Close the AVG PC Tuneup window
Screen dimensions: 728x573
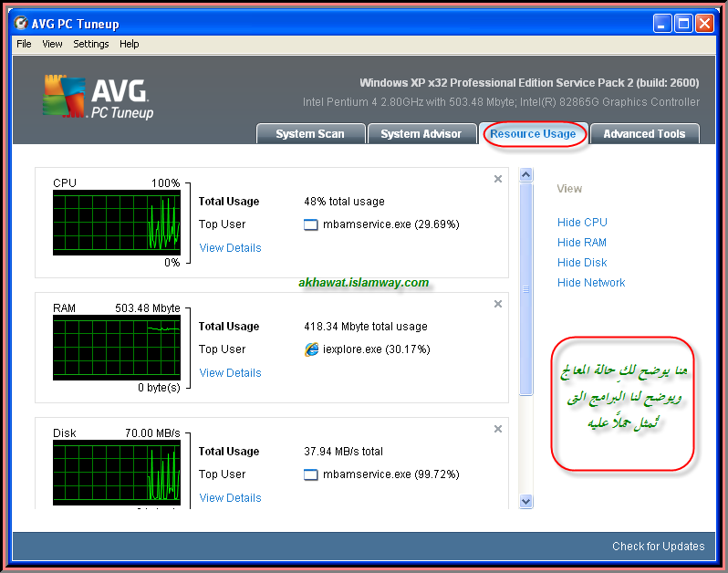[704, 23]
